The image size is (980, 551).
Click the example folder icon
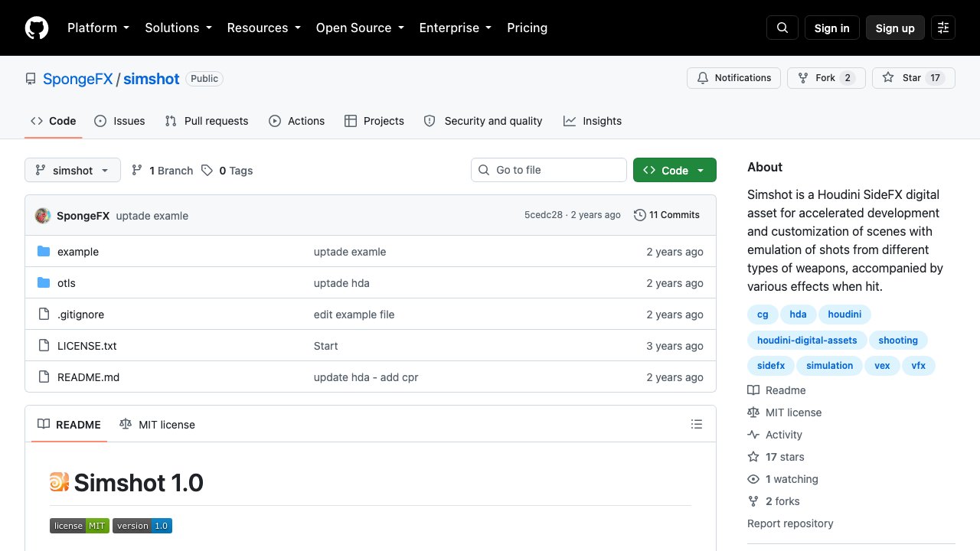click(44, 252)
